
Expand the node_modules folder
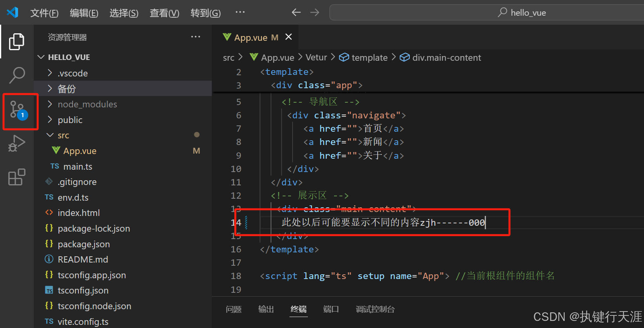123,104
